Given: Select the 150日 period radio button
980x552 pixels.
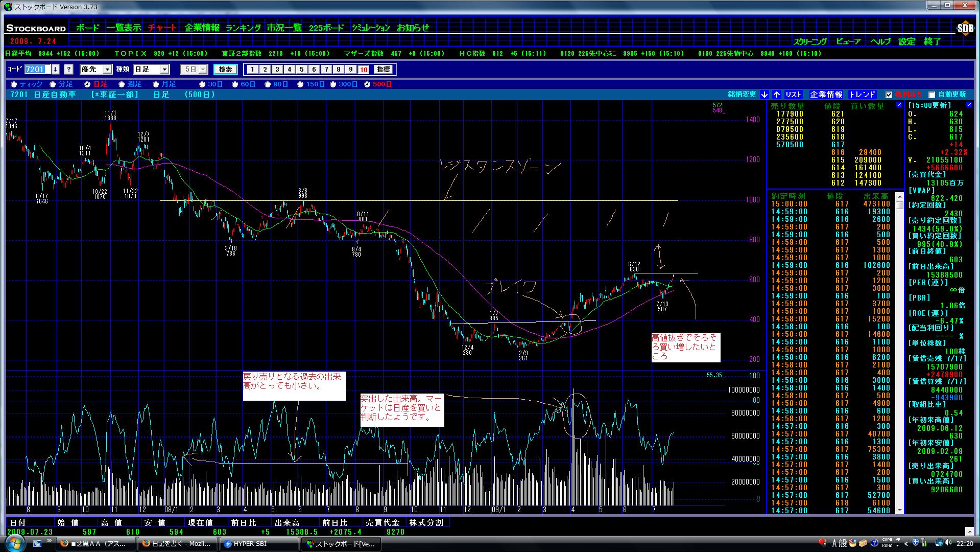Looking at the screenshot, I should [300, 84].
